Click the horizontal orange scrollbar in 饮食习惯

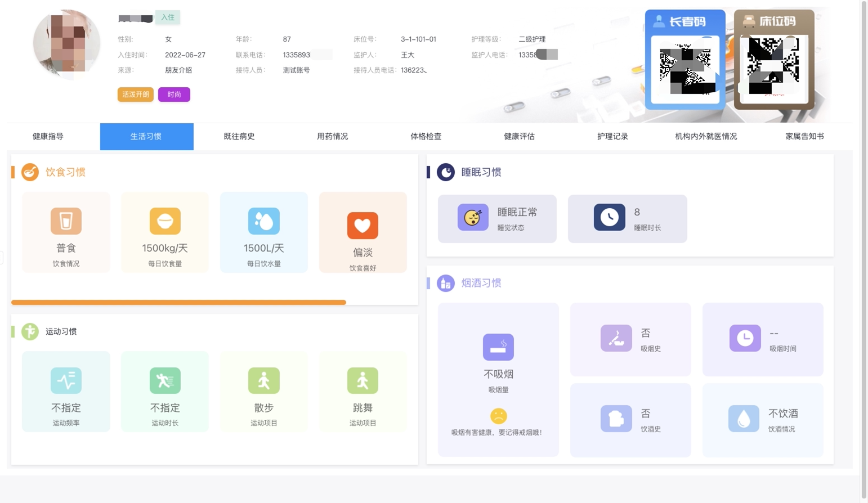[178, 303]
